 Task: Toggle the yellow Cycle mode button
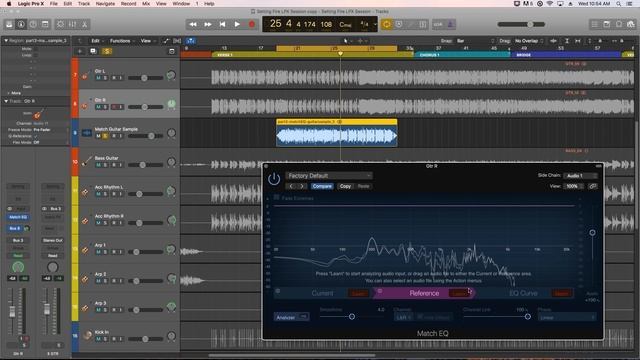pos(386,24)
